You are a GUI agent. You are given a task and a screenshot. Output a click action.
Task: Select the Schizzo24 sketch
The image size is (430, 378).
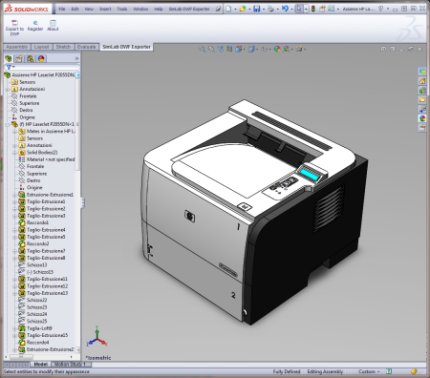37,314
